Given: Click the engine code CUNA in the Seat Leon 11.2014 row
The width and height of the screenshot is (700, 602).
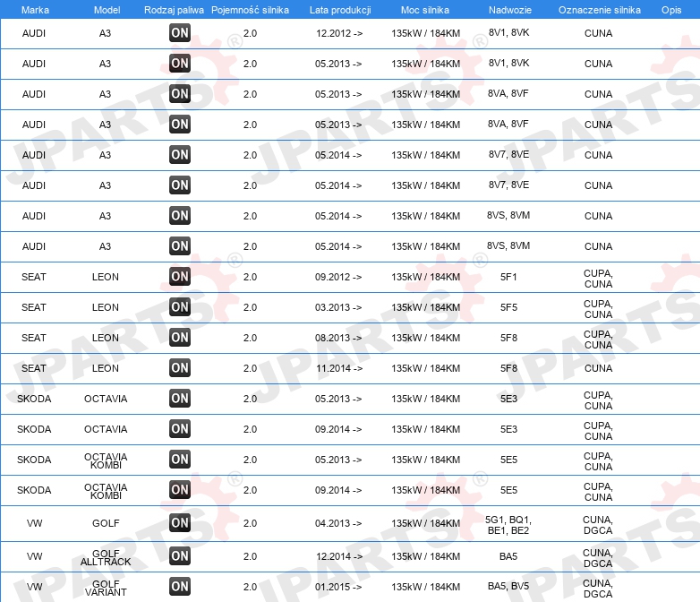Looking at the screenshot, I should point(598,368).
